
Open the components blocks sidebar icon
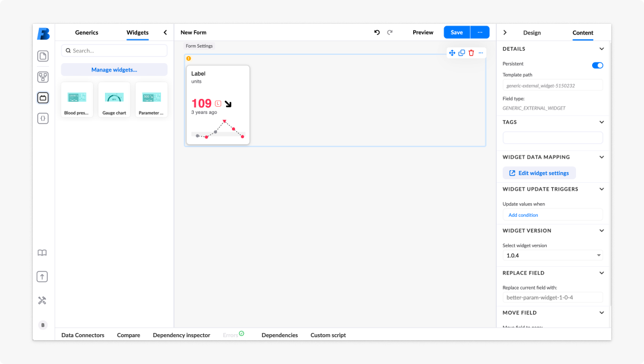43,77
